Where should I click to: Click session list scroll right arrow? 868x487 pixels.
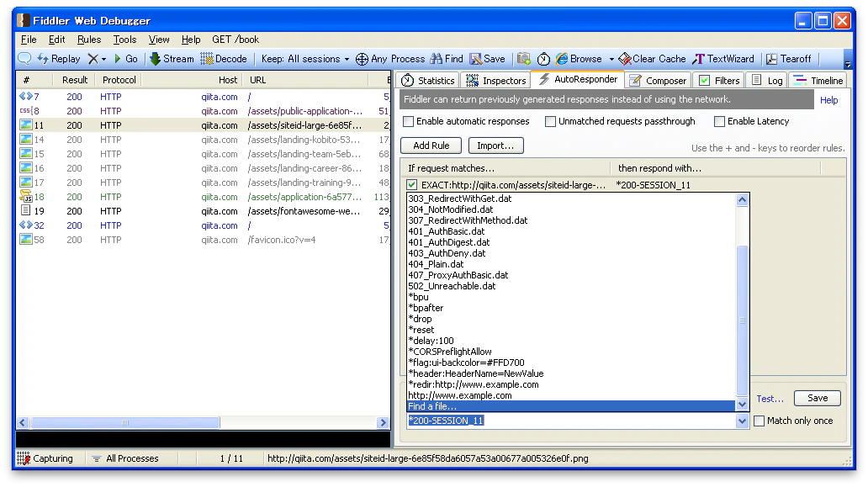[x=383, y=423]
